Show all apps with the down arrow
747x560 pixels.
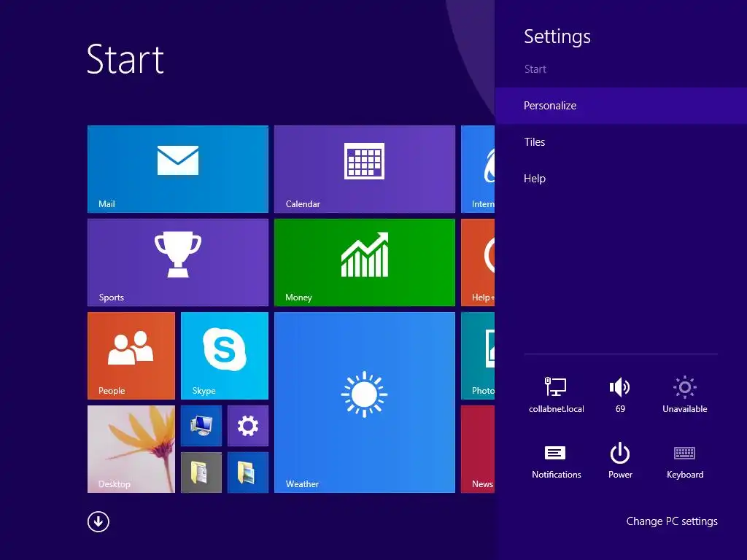pos(98,521)
